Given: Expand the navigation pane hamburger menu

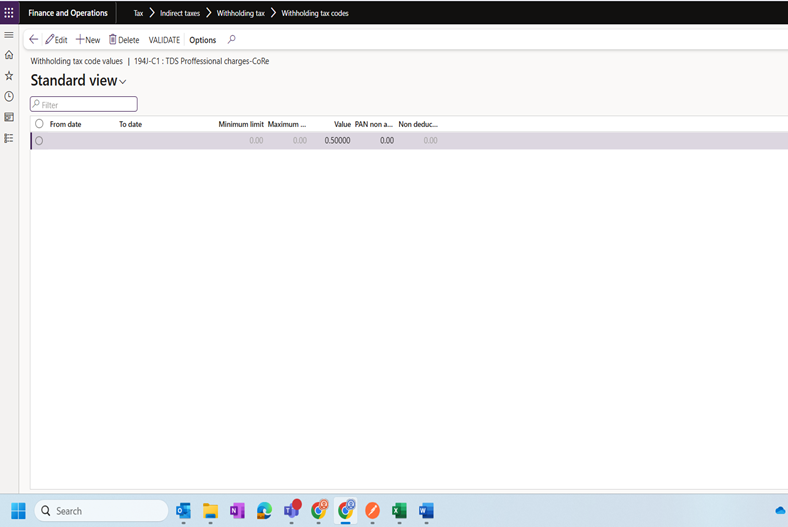Looking at the screenshot, I should tap(9, 35).
